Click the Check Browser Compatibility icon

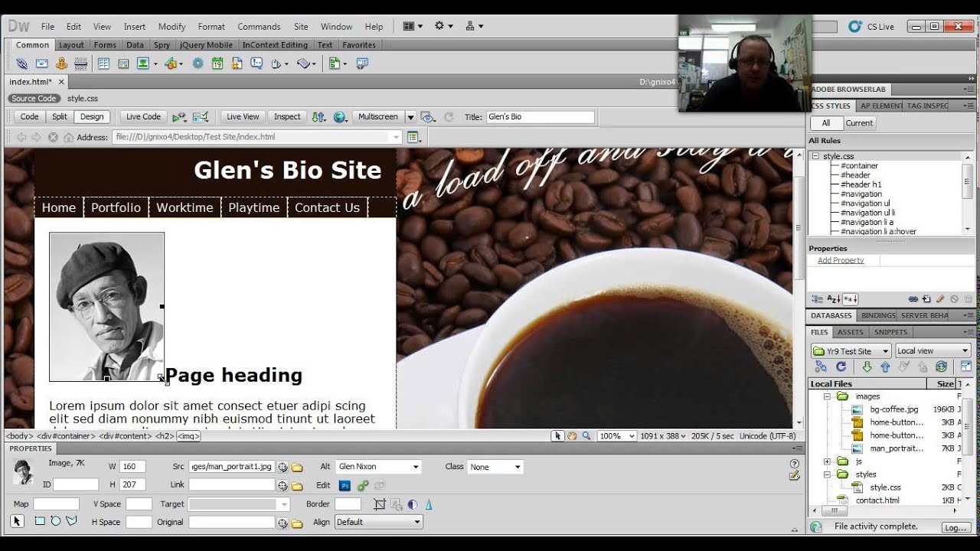[x=201, y=117]
